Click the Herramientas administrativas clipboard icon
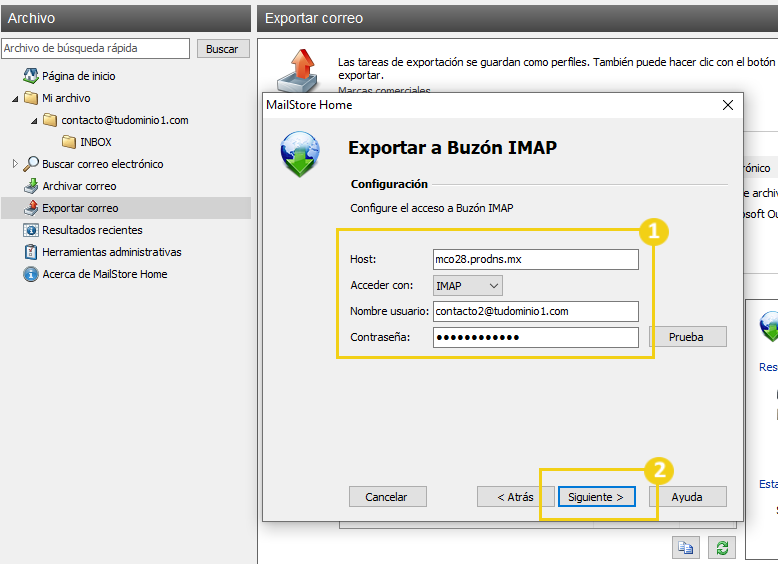The height and width of the screenshot is (564, 778). pos(31,252)
